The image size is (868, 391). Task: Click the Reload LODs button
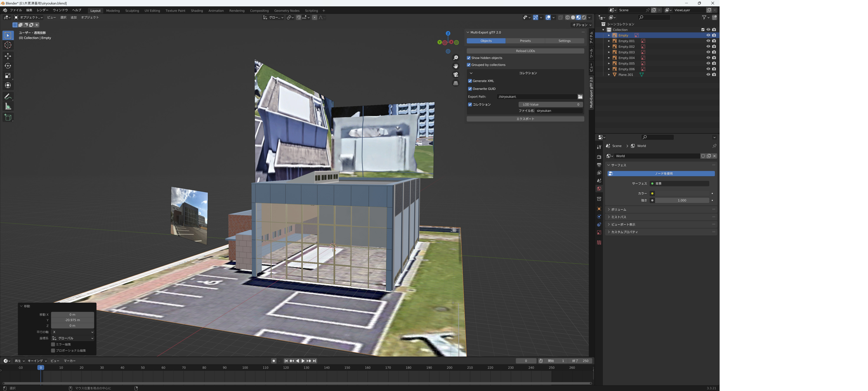[x=525, y=51]
